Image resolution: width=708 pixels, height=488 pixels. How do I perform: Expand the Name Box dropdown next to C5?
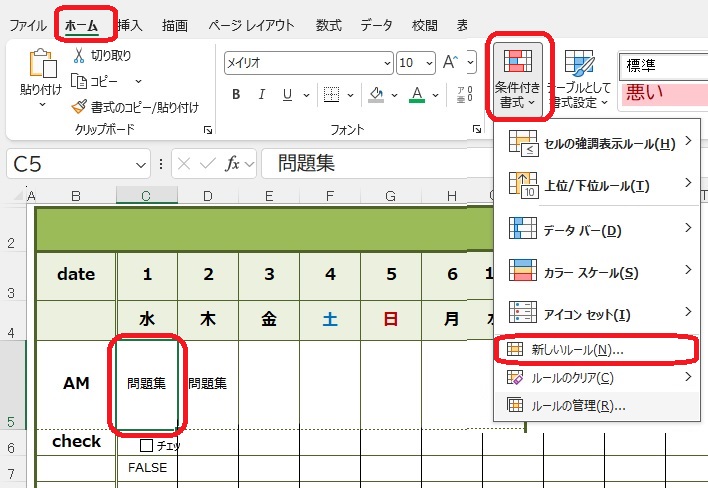[142, 164]
